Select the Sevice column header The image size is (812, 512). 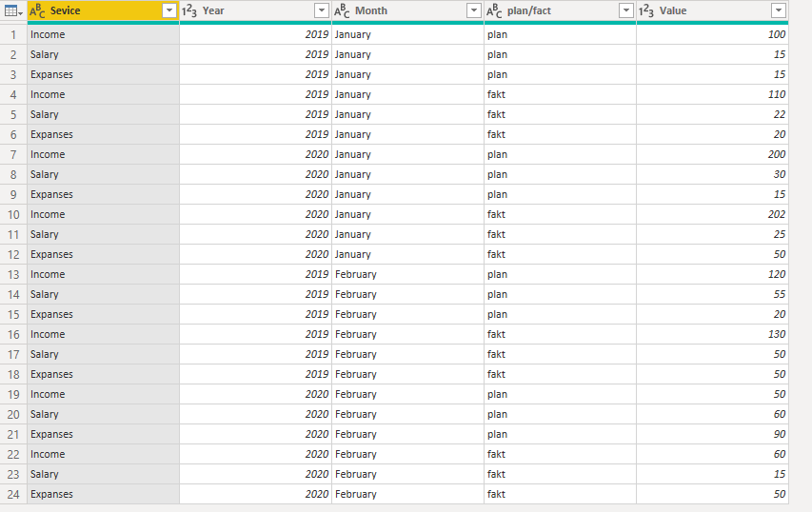tap(103, 10)
